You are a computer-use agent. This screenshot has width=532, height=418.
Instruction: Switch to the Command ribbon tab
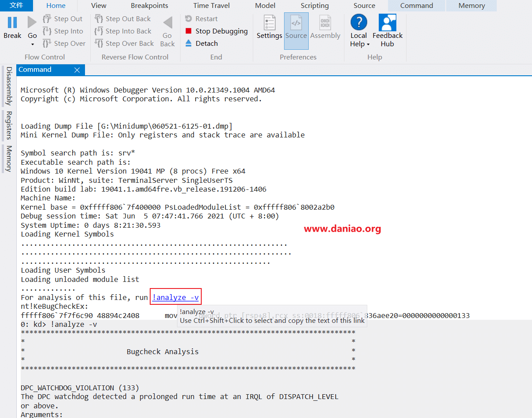coord(417,6)
